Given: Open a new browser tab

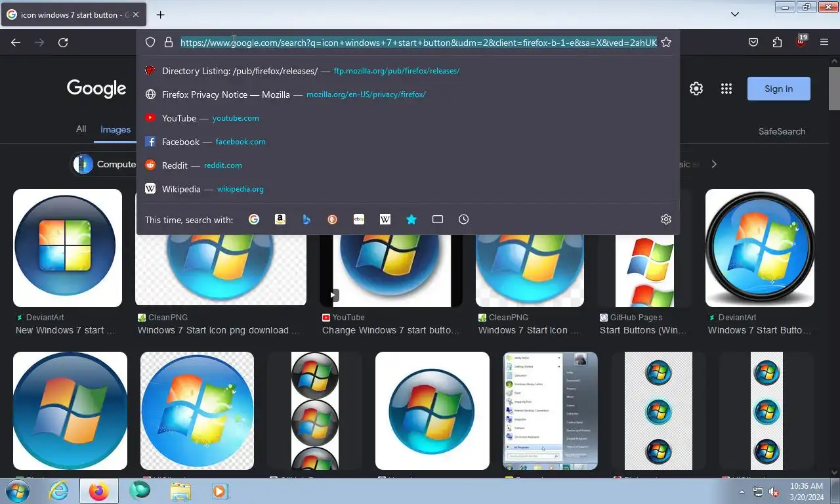Looking at the screenshot, I should [160, 14].
